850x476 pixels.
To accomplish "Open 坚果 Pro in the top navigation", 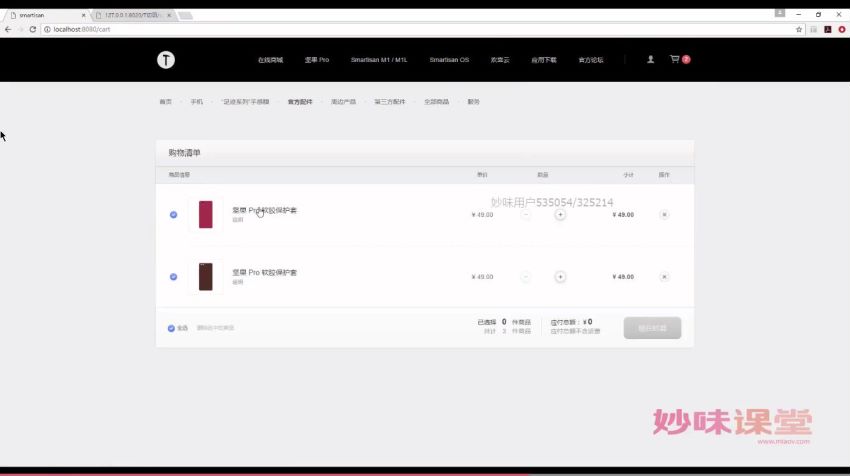I will coord(317,60).
